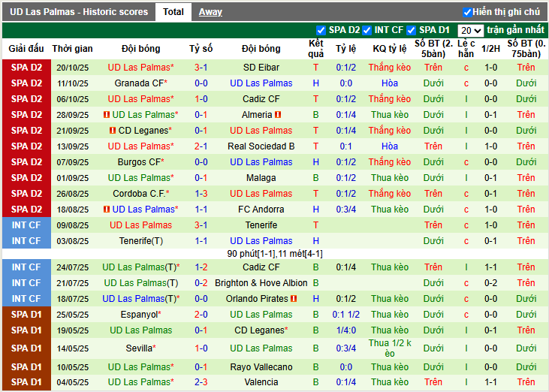The width and height of the screenshot is (549, 392).
Task: Uncheck the INT CF league filter
Action: (x=367, y=31)
